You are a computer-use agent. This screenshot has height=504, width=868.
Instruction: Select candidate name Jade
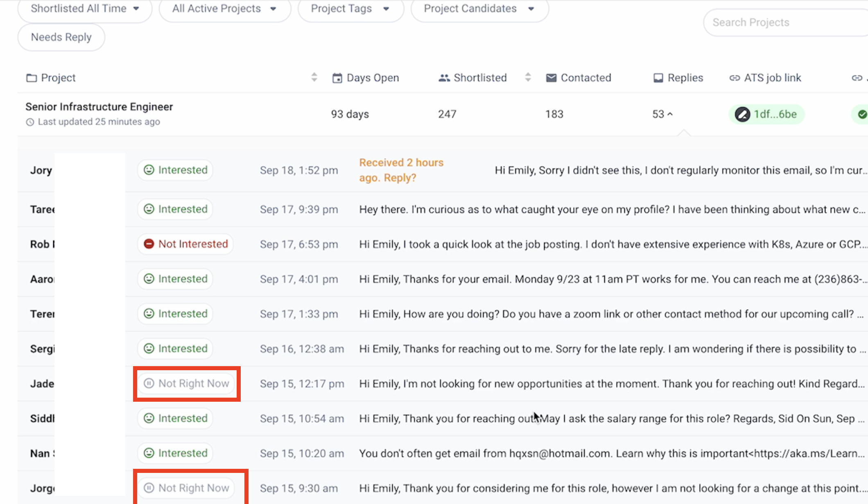pos(42,384)
